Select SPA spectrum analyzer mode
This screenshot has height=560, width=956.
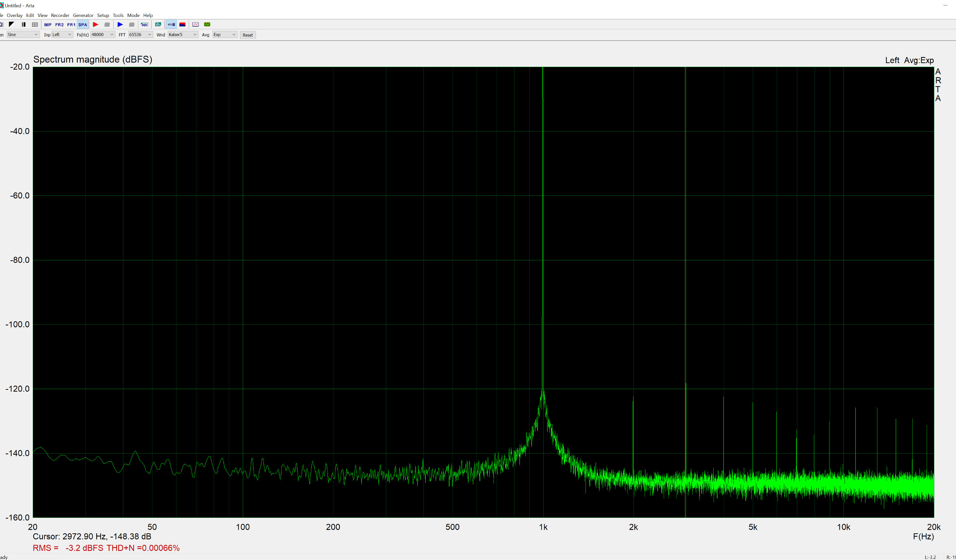tap(83, 25)
